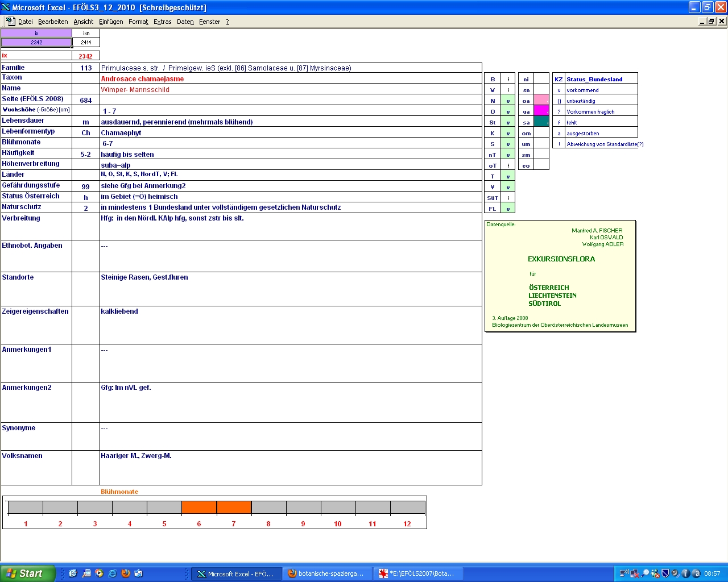The width and height of the screenshot is (728, 582).
Task: Close the workbook via menu bar X
Action: (x=722, y=21)
